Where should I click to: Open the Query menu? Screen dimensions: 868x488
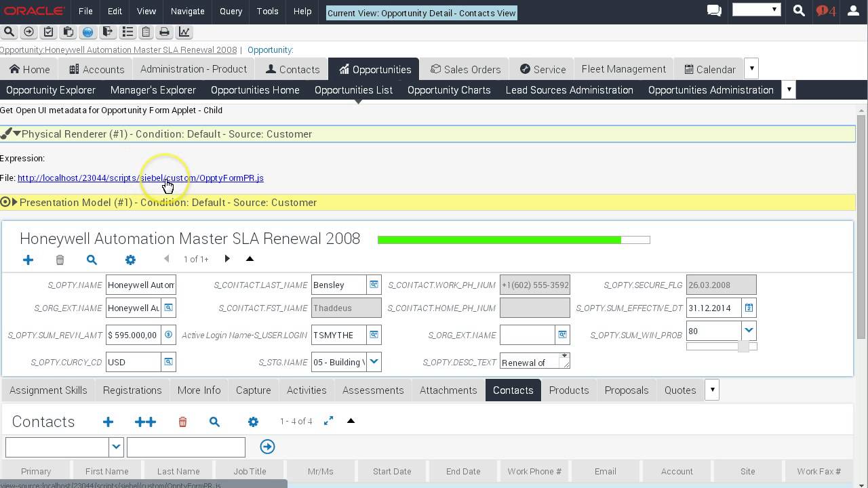pyautogui.click(x=231, y=11)
